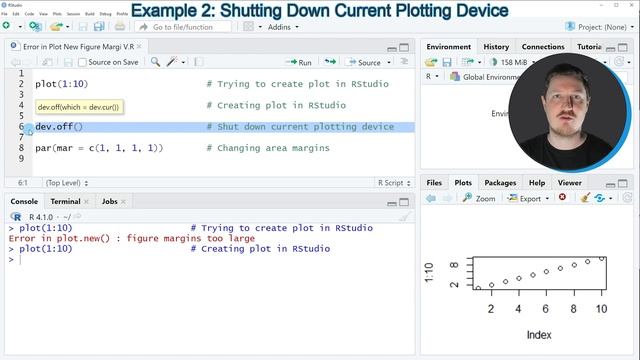Image resolution: width=640 pixels, height=360 pixels.
Task: Click the Code Tools wand icon
Action: click(172, 62)
